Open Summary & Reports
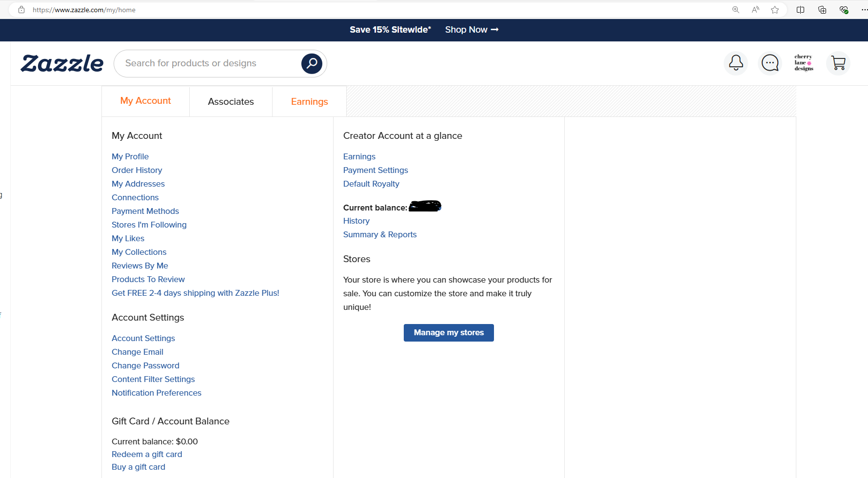The width and height of the screenshot is (868, 478). click(x=380, y=234)
